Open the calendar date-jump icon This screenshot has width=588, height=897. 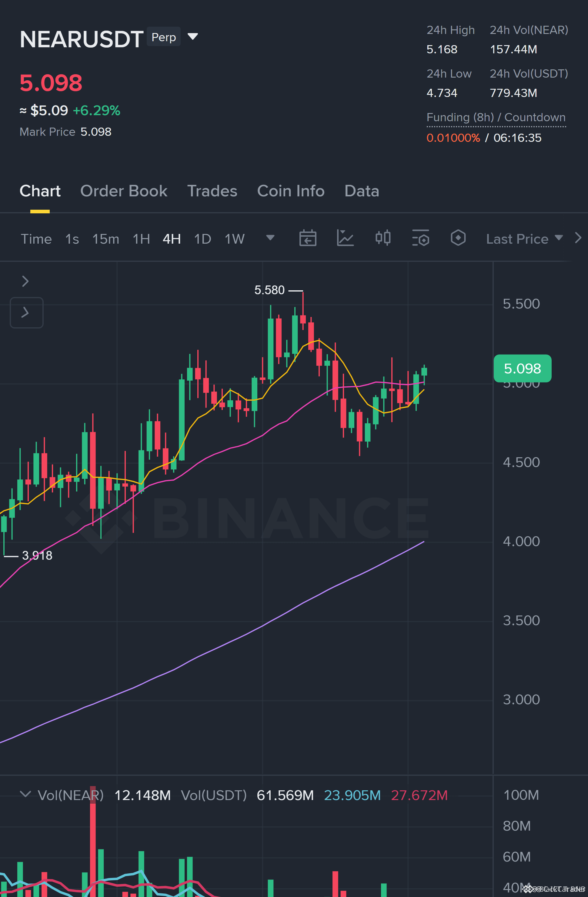(308, 238)
